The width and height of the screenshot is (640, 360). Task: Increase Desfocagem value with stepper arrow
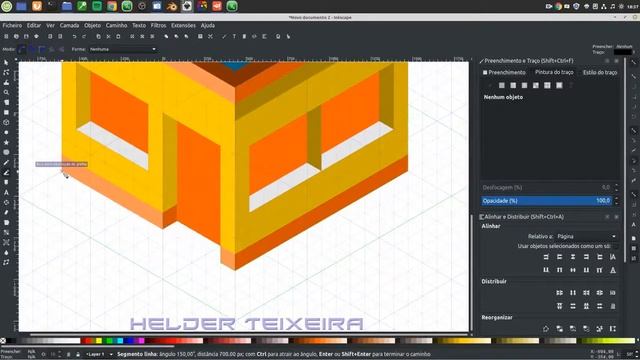click(616, 185)
